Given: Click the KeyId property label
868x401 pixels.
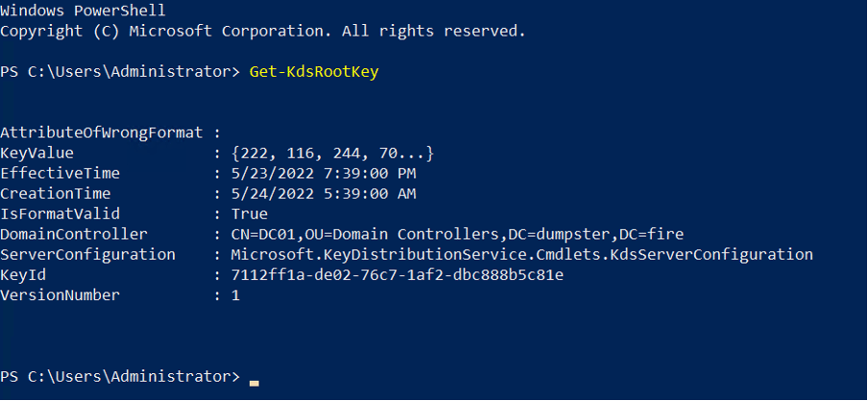Looking at the screenshot, I should [23, 275].
